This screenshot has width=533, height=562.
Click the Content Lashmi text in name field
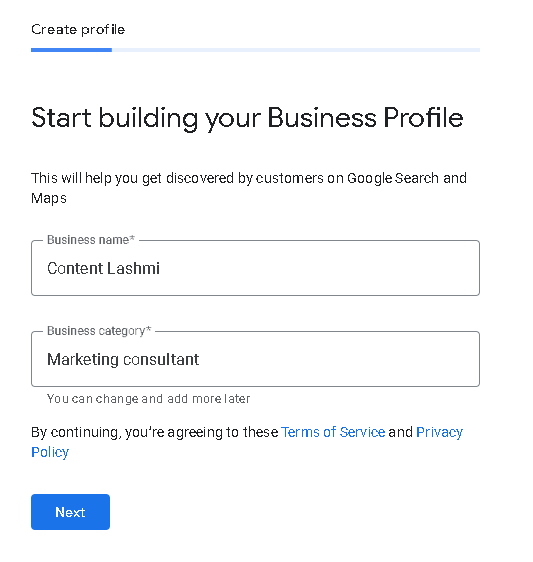pos(103,268)
